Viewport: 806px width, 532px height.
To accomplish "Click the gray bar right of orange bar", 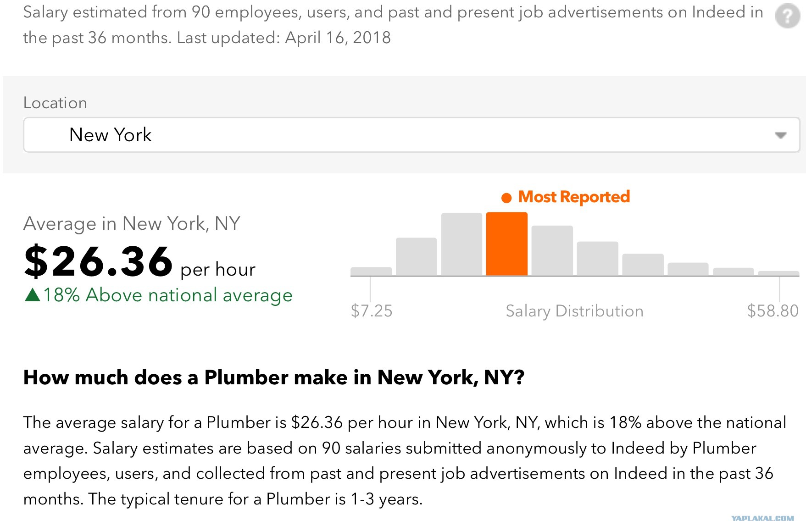I will coord(552,251).
